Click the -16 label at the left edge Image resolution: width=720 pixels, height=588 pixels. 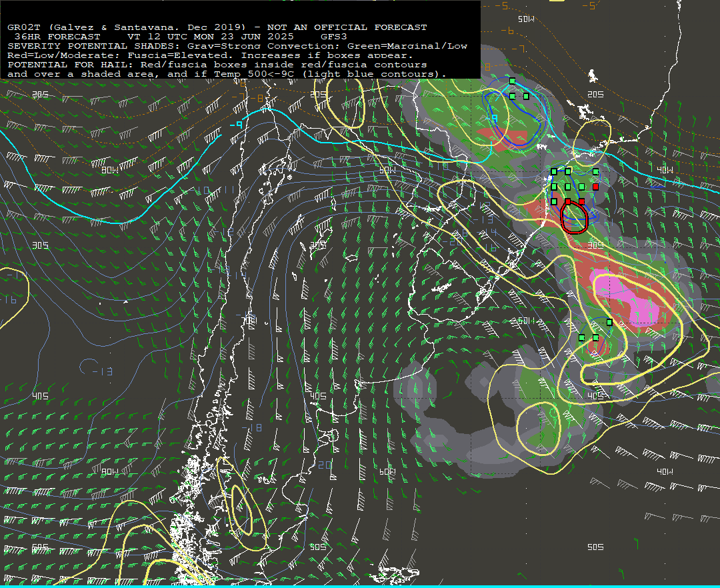tap(9, 300)
